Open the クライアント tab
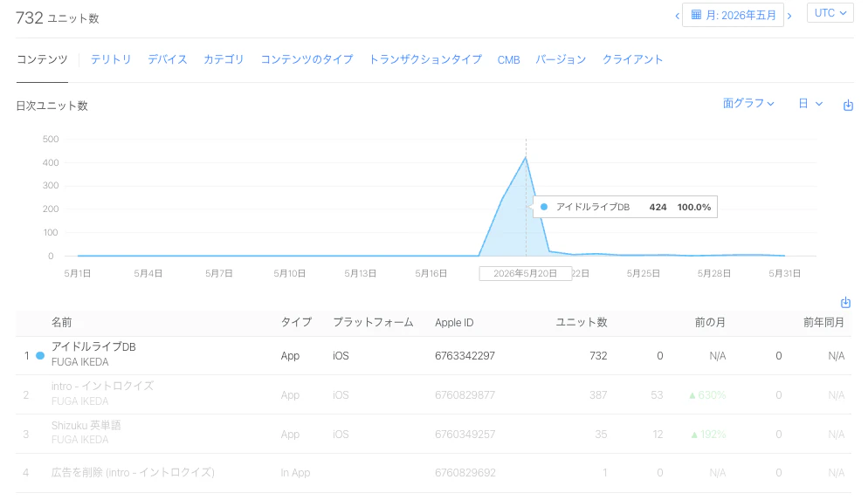 (x=632, y=59)
